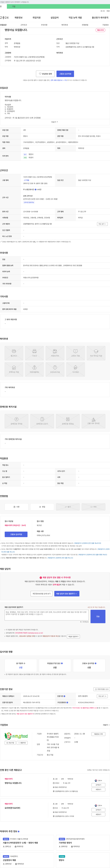Switch to the 전형방법 tab
The width and height of the screenshot is (110, 868).
tap(85, 25)
